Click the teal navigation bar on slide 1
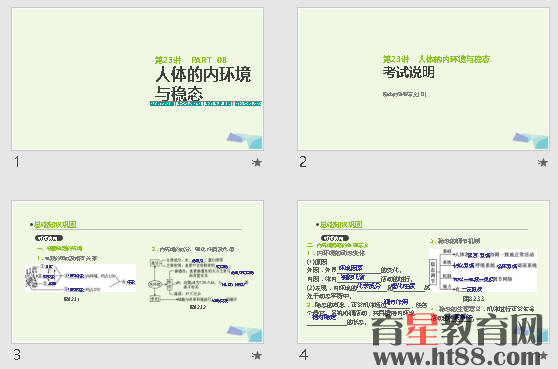558x369 pixels. point(206,104)
